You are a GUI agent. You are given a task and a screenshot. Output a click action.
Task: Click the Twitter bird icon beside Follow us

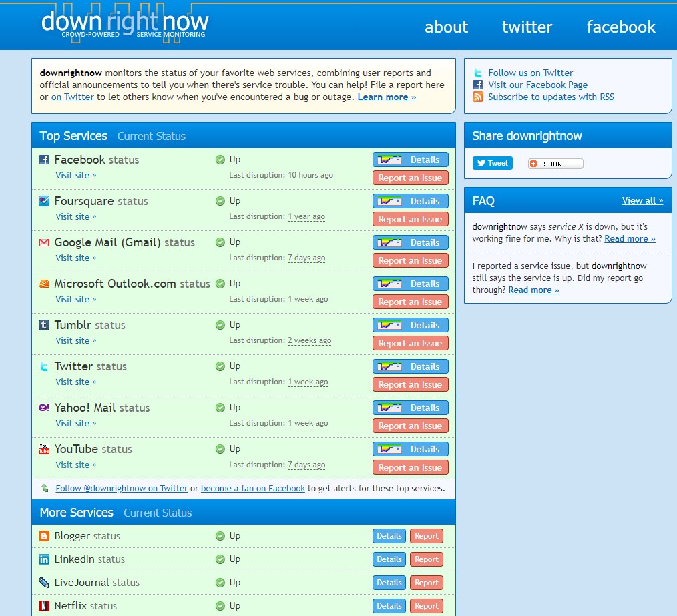(477, 73)
